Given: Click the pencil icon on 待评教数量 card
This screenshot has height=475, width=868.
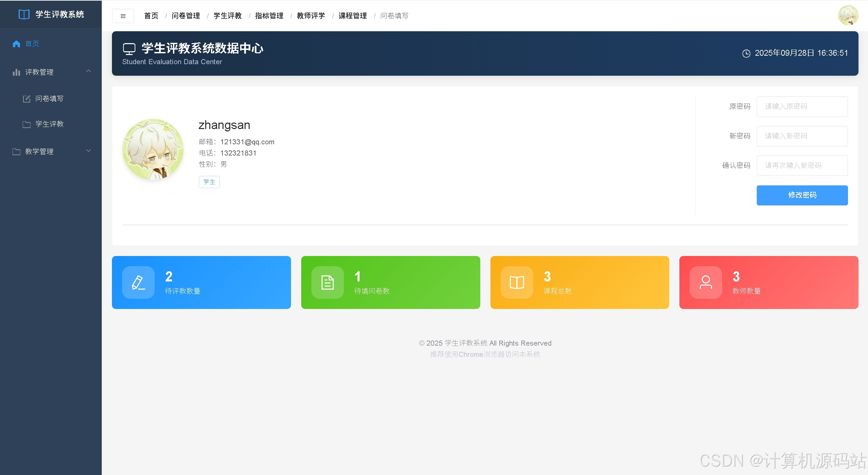Looking at the screenshot, I should pyautogui.click(x=138, y=282).
